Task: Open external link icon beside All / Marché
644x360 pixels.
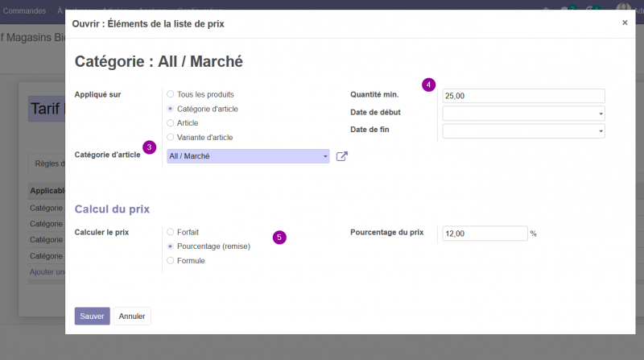Action: pos(341,156)
